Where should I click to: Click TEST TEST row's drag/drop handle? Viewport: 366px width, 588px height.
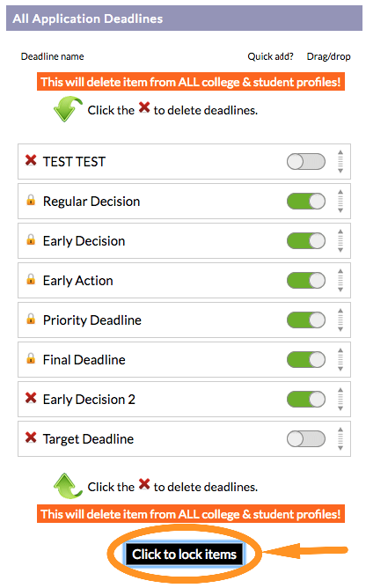pyautogui.click(x=340, y=162)
